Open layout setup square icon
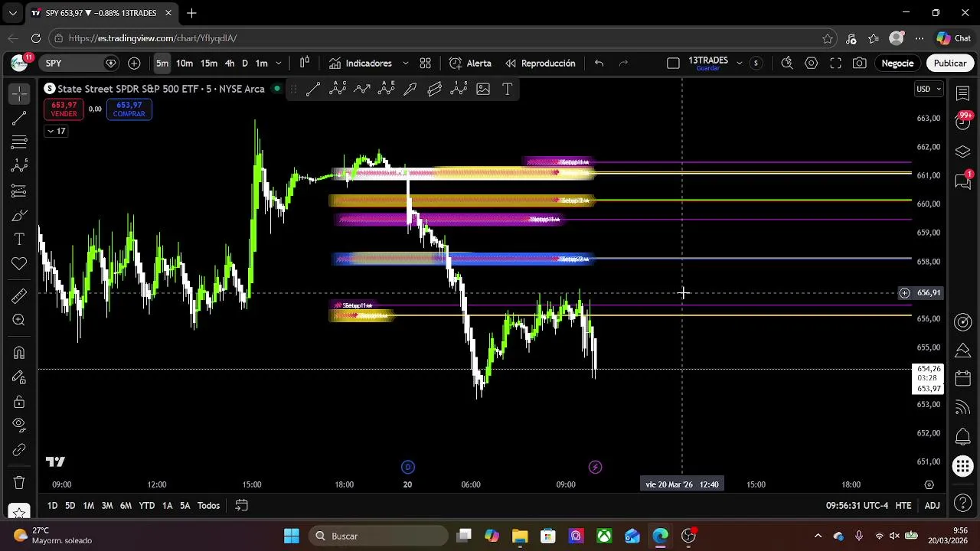This screenshot has height=551, width=980. click(673, 63)
